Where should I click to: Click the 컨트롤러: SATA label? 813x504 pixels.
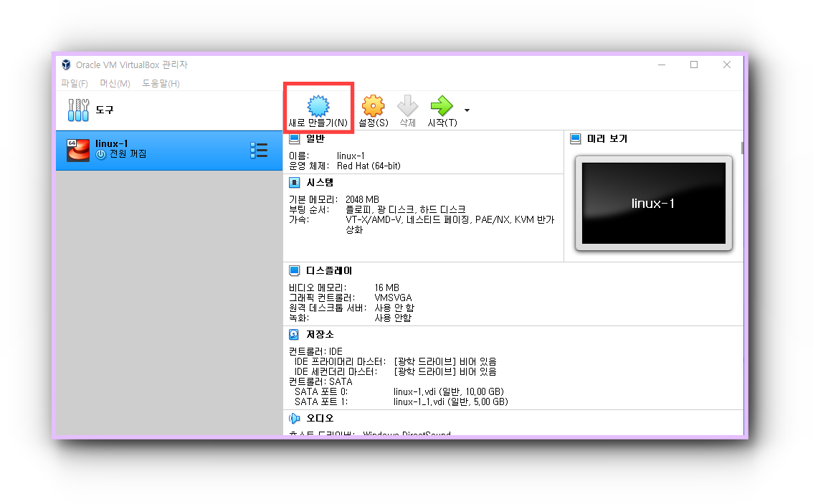[320, 381]
